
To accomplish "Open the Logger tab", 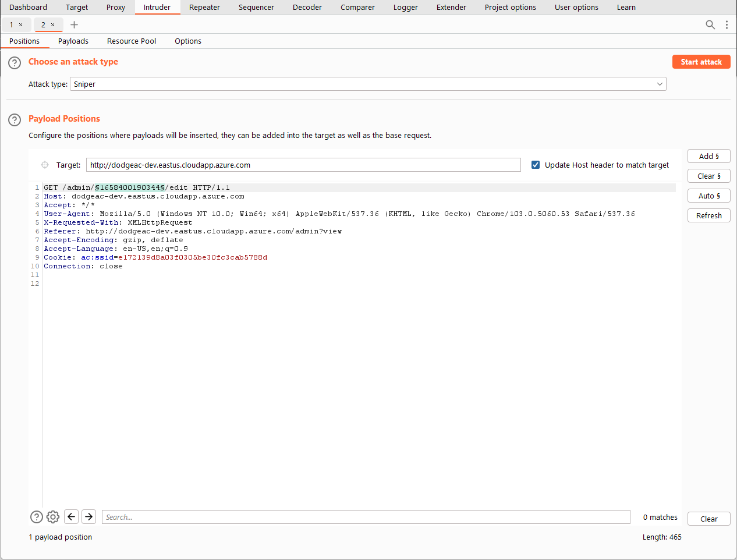I will [406, 8].
